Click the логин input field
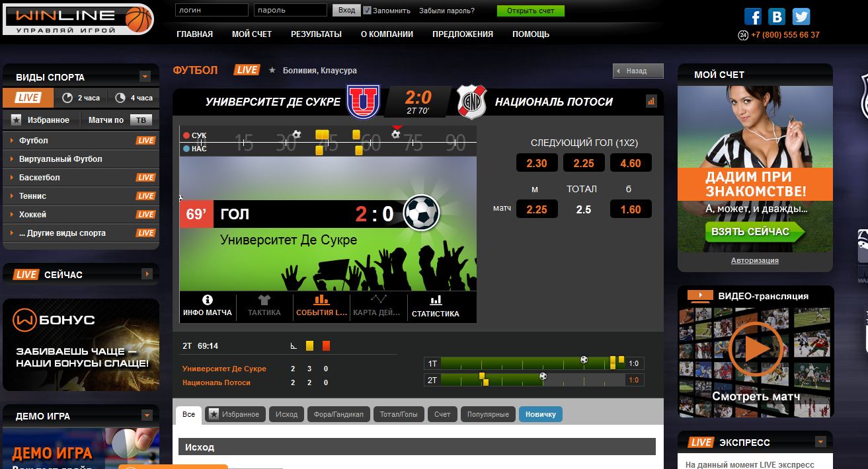Viewport: 868px width, 469px height. [x=212, y=11]
